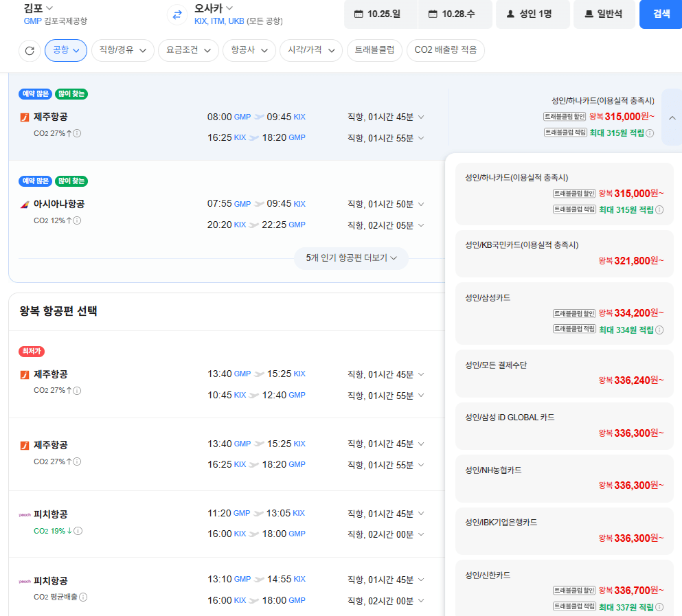Select 성인/NH농협카드 fare 336,300원

(564, 479)
